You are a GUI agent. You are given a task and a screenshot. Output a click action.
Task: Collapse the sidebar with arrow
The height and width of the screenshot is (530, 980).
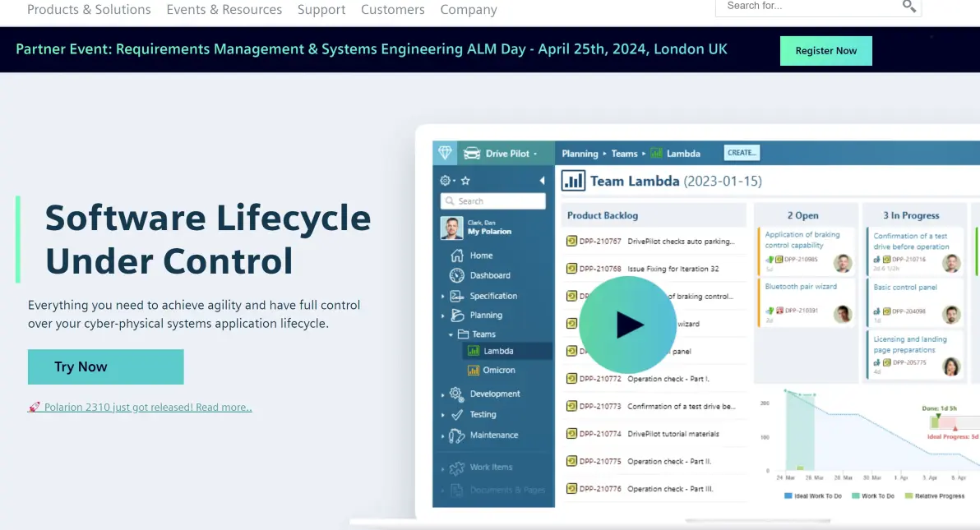point(542,181)
